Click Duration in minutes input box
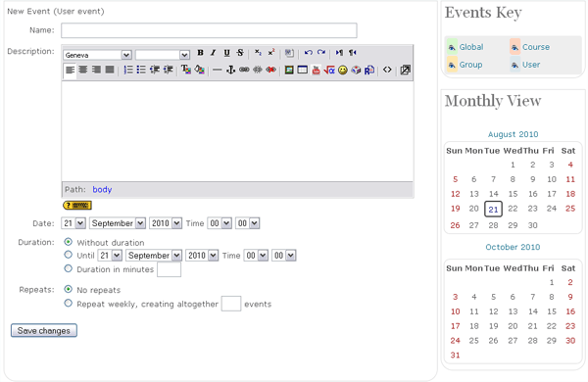 pos(169,269)
